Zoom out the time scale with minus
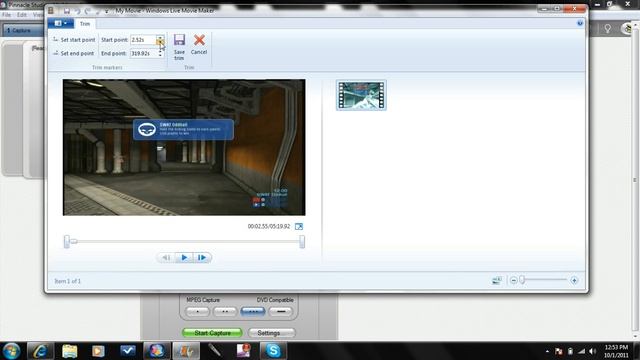 [x=513, y=280]
